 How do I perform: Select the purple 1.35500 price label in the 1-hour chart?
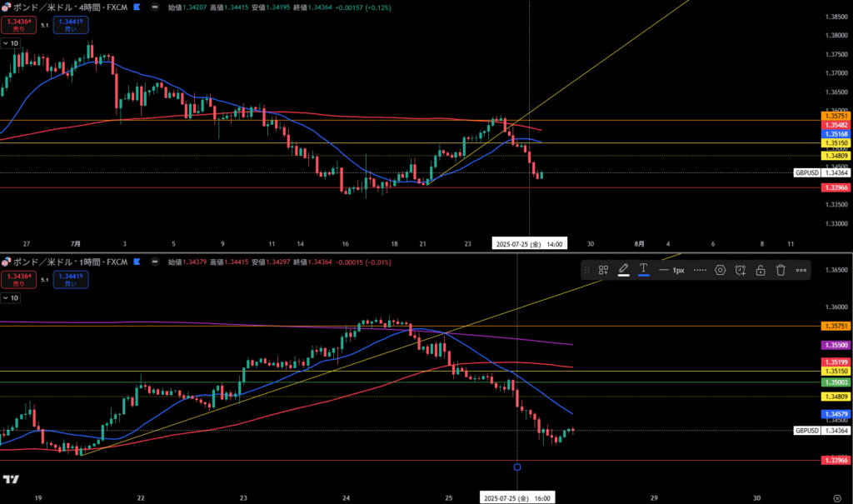pos(836,345)
